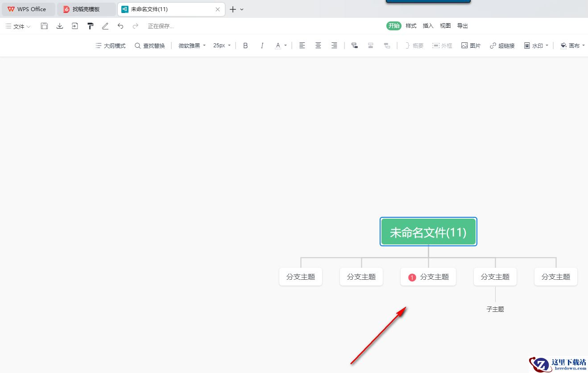
Task: Undo the last action
Action: click(120, 26)
